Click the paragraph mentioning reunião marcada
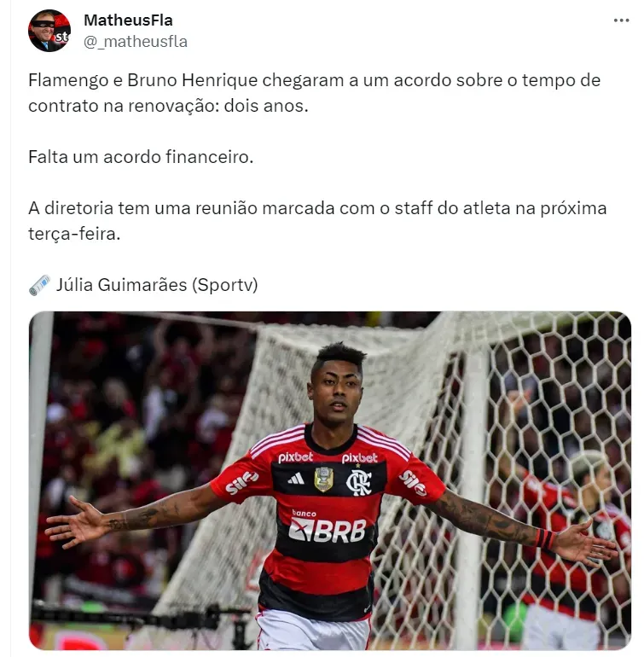The height and width of the screenshot is (657, 644). (317, 221)
